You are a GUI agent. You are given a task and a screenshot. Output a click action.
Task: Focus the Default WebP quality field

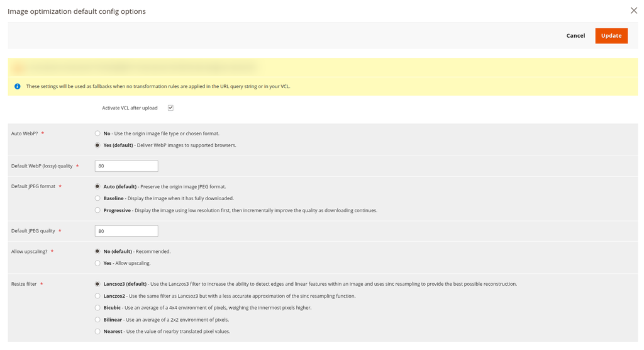point(126,166)
